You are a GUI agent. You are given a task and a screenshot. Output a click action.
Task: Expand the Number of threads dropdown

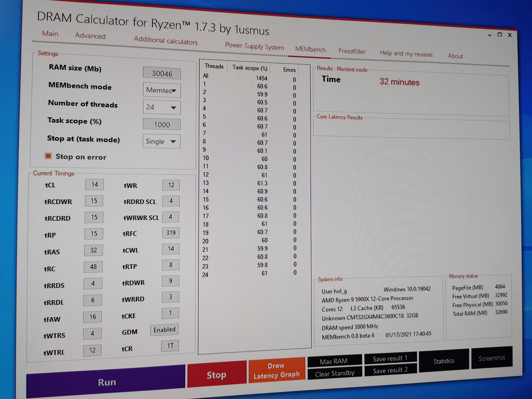162,107
